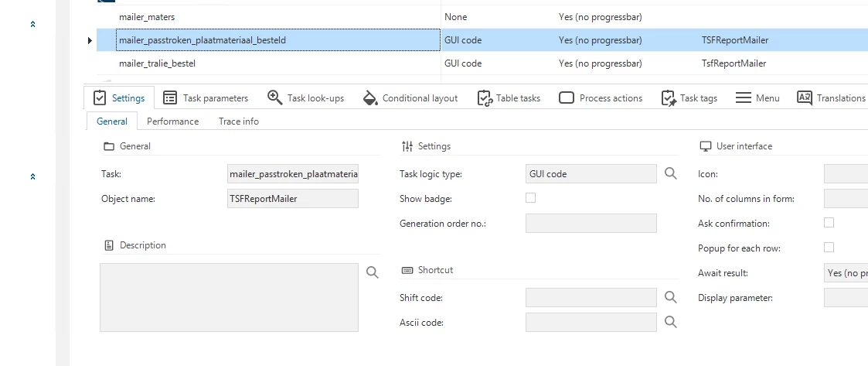Viewport: 868px width, 366px height.
Task: Enable the Ask confirmation checkbox
Action: pos(829,223)
